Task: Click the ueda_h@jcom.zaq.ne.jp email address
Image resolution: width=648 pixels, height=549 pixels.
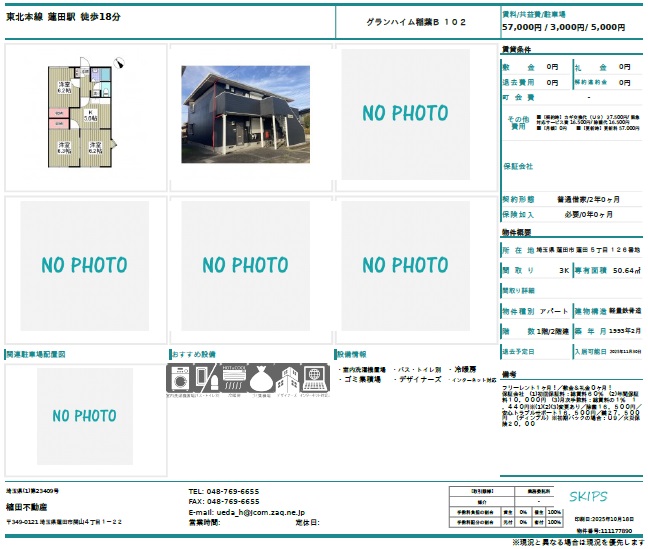Action: click(246, 512)
